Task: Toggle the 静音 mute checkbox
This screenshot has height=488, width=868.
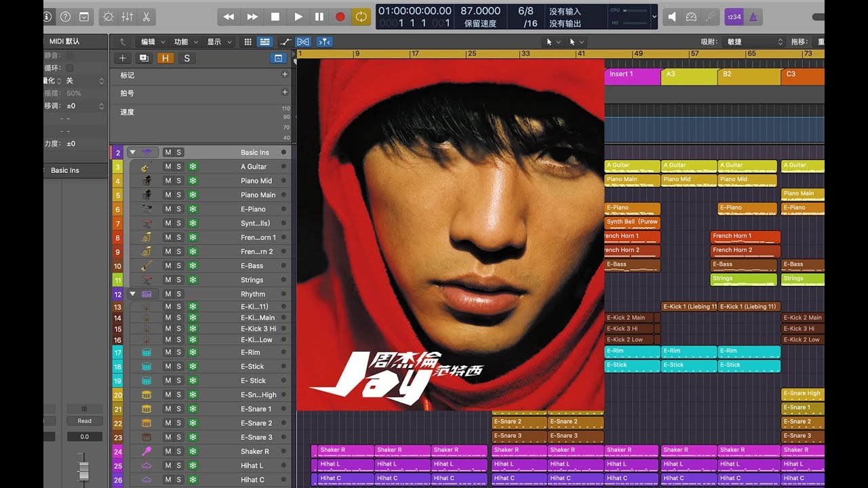Action: [x=70, y=56]
